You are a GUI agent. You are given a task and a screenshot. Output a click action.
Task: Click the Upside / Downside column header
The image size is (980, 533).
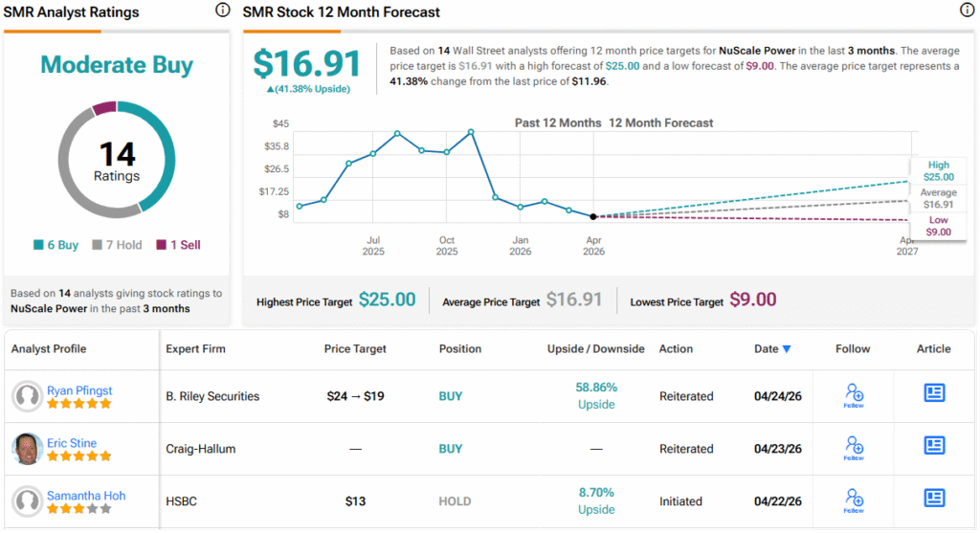(595, 349)
